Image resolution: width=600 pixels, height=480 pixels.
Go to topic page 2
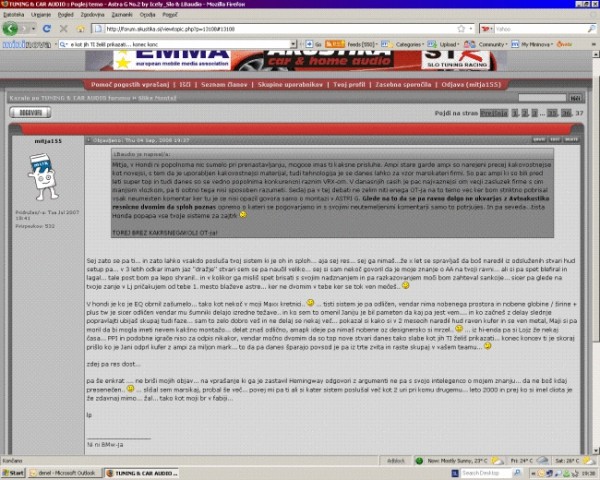[x=525, y=113]
